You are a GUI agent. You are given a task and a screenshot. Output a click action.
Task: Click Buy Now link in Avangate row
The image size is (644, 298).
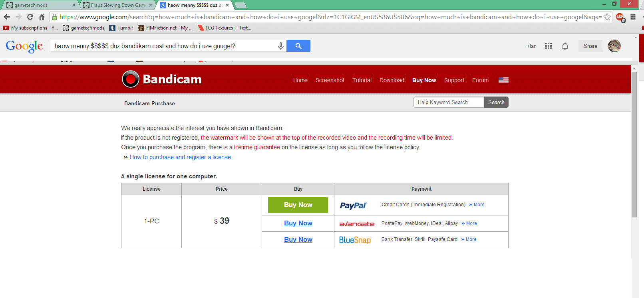click(298, 223)
